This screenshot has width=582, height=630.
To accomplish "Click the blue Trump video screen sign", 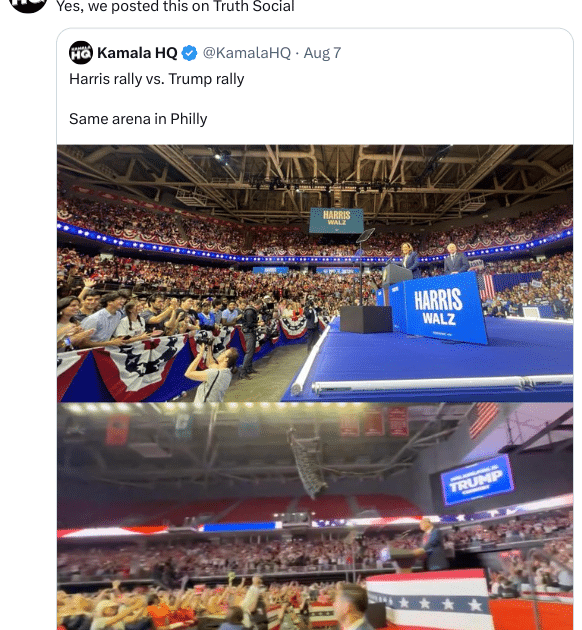I will coord(477,479).
